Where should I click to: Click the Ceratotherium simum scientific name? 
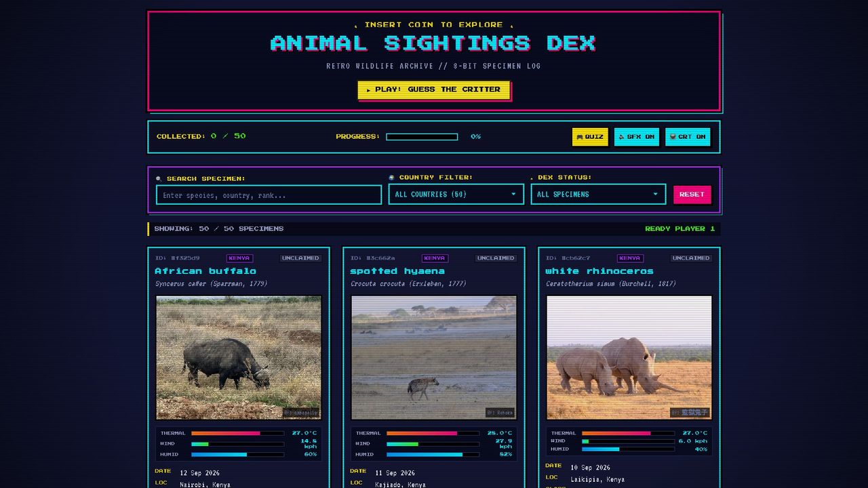pos(611,284)
